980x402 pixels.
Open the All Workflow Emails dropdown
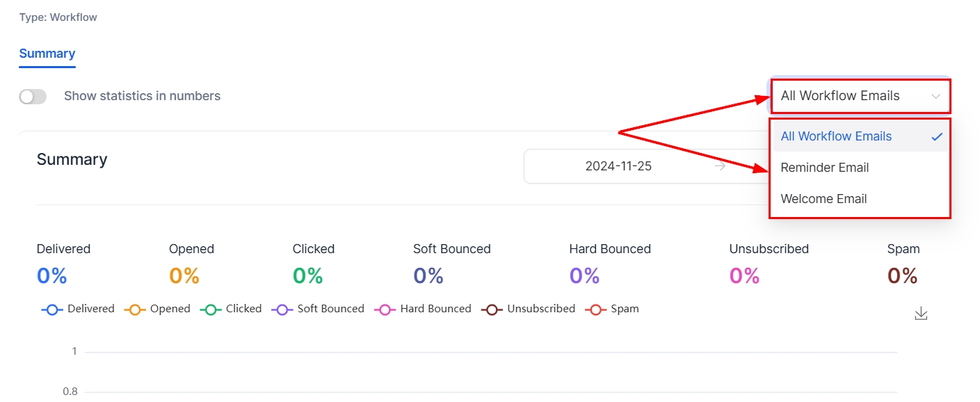(x=840, y=96)
